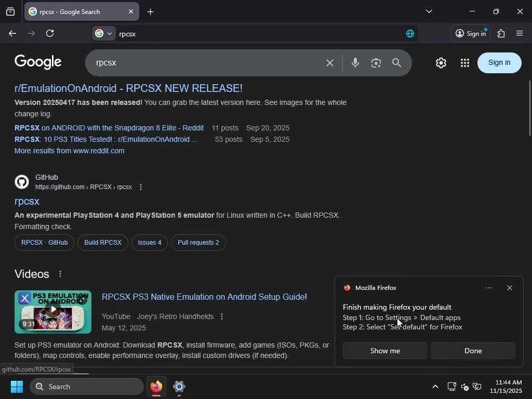Open Google apps grid
Viewport: 532px width, 399px height.
coord(465,63)
